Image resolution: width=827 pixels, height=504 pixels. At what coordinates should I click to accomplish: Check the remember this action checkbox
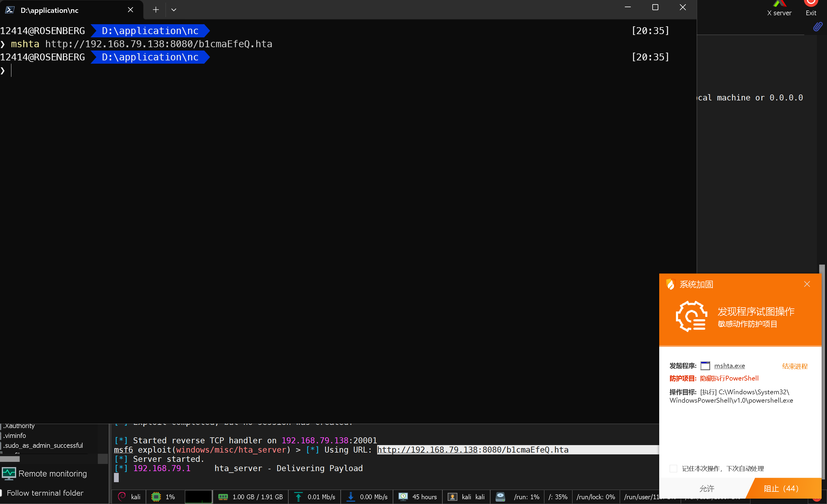673,468
